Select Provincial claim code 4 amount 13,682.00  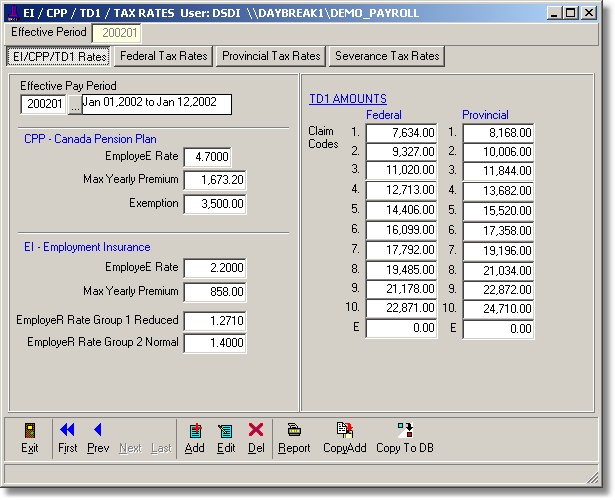click(498, 191)
